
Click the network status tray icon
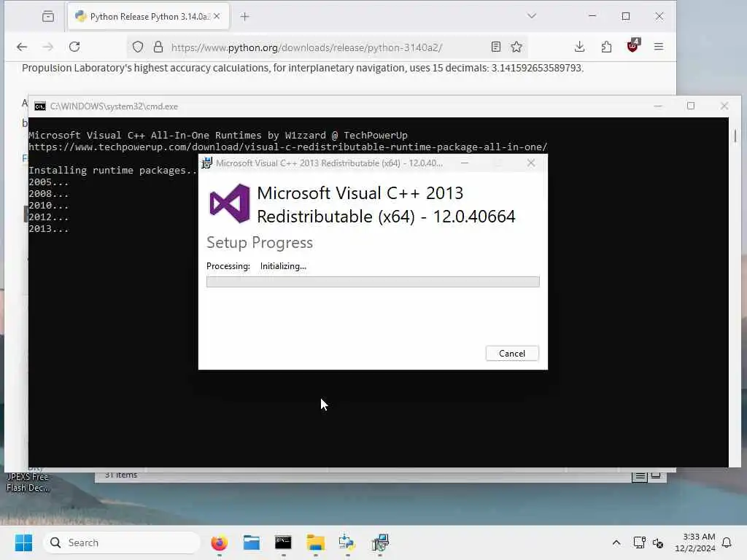[639, 542]
